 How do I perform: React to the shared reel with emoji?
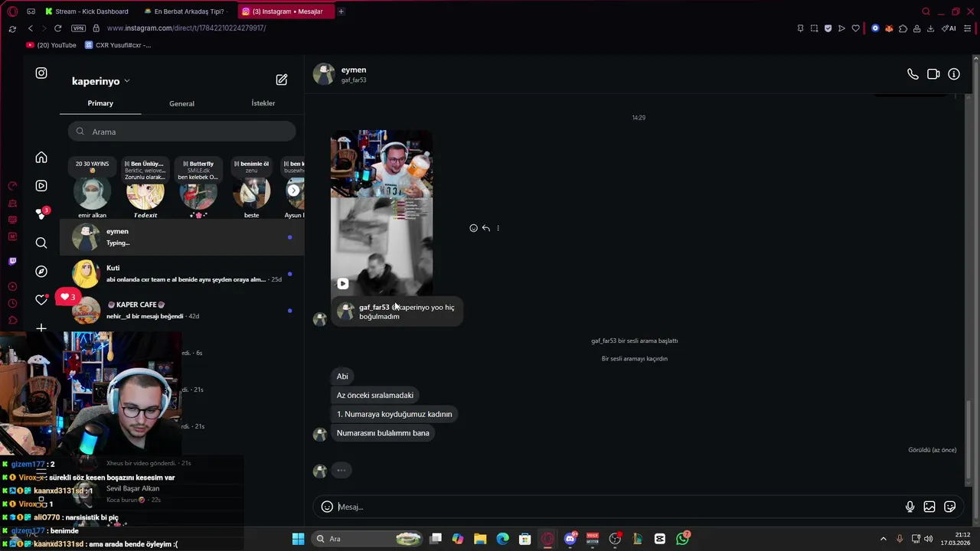pyautogui.click(x=473, y=228)
